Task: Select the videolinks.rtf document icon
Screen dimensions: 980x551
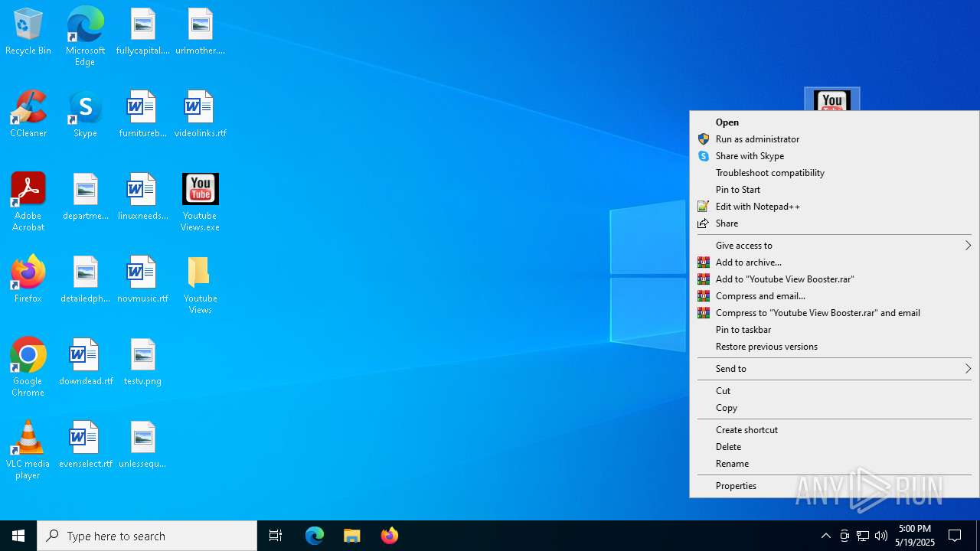Action: click(x=200, y=115)
